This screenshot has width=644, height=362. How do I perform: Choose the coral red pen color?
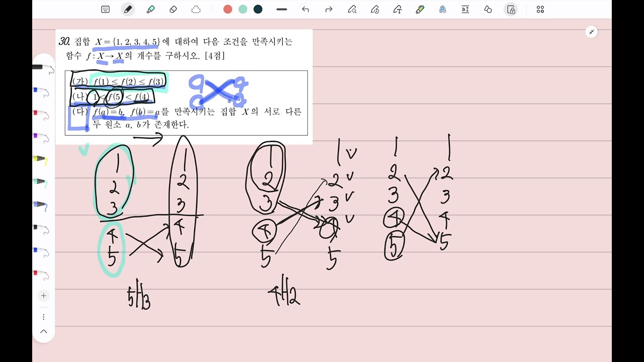click(228, 9)
